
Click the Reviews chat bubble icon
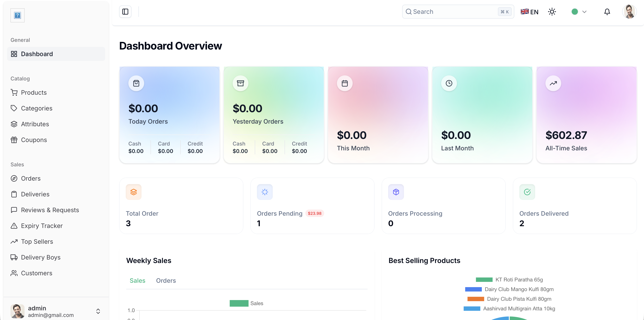tap(14, 210)
